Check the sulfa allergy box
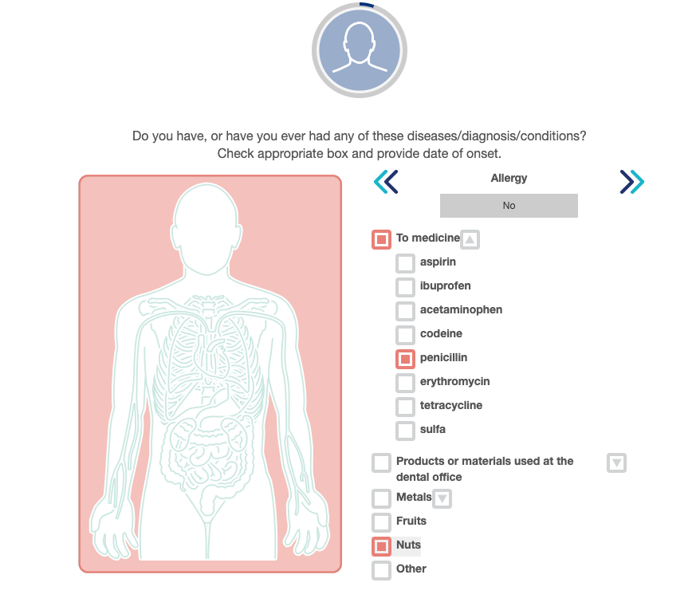This screenshot has height=610, width=700. click(406, 431)
